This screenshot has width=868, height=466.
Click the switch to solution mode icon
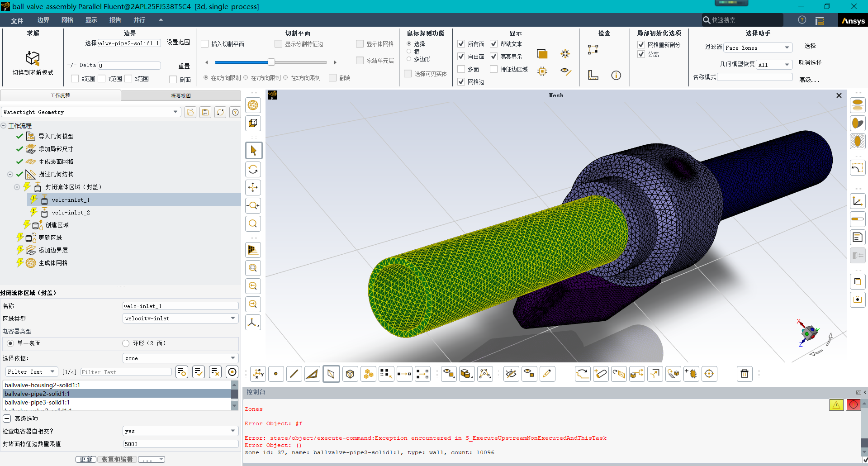[x=33, y=58]
